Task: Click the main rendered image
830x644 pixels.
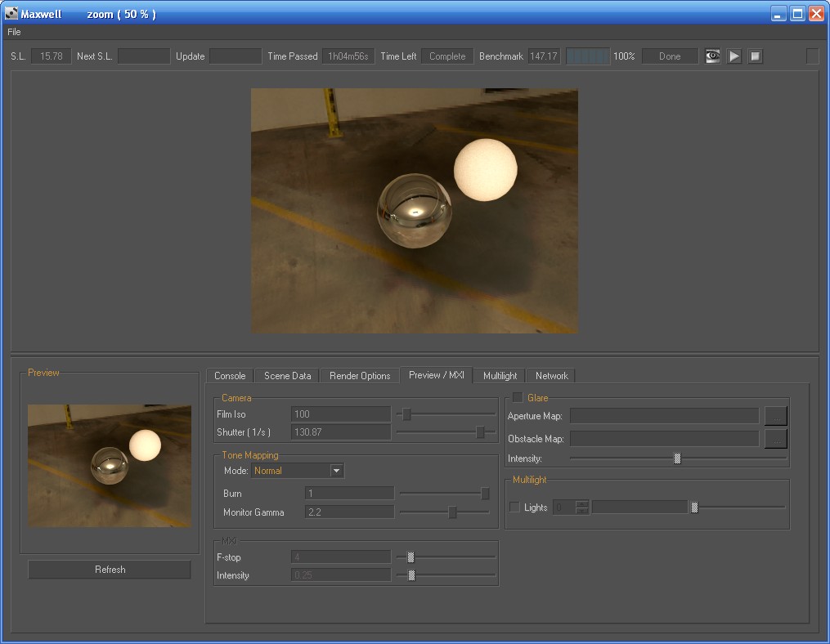Action: click(x=415, y=211)
